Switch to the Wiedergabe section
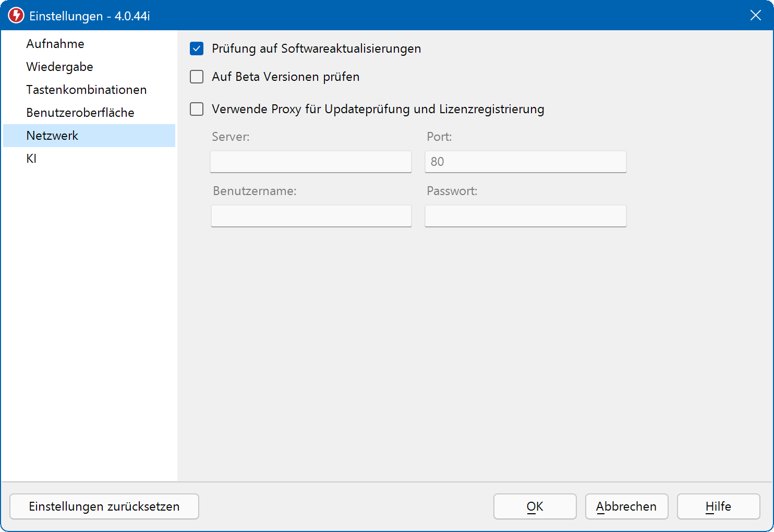 click(59, 67)
